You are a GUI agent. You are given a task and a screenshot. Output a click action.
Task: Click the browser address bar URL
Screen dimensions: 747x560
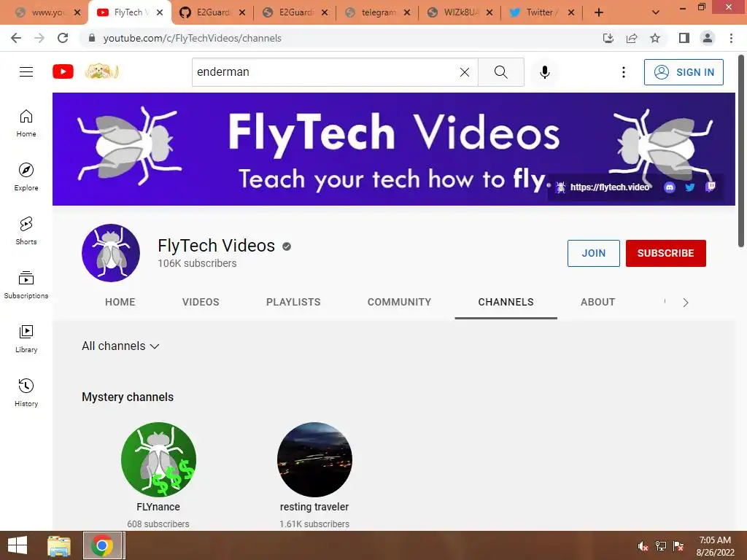(192, 38)
